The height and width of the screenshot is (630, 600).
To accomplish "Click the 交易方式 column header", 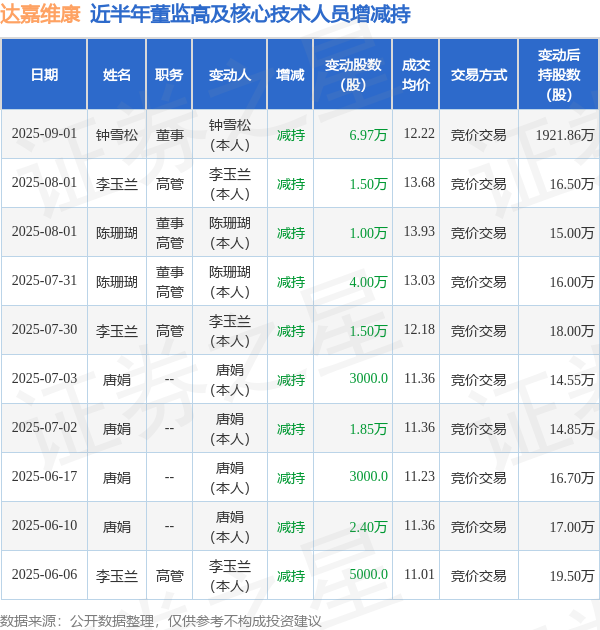I will pyautogui.click(x=479, y=75).
